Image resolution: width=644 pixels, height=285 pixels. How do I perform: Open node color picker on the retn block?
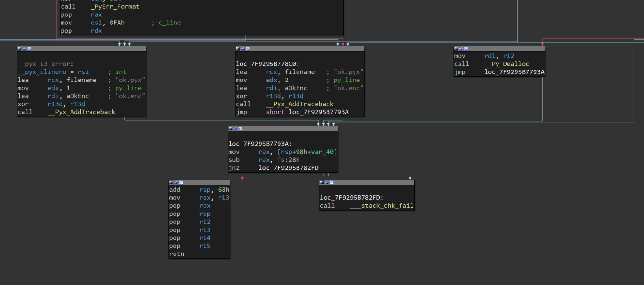point(171,182)
